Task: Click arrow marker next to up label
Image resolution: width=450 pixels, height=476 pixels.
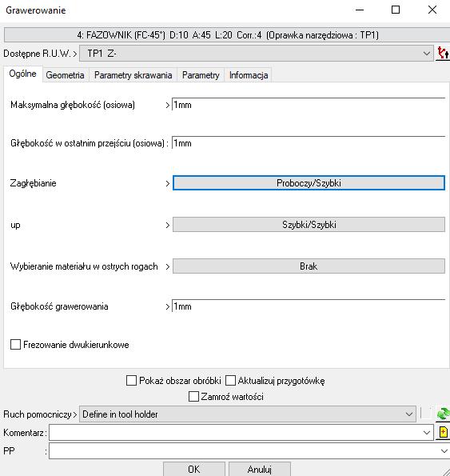Action: [x=168, y=225]
